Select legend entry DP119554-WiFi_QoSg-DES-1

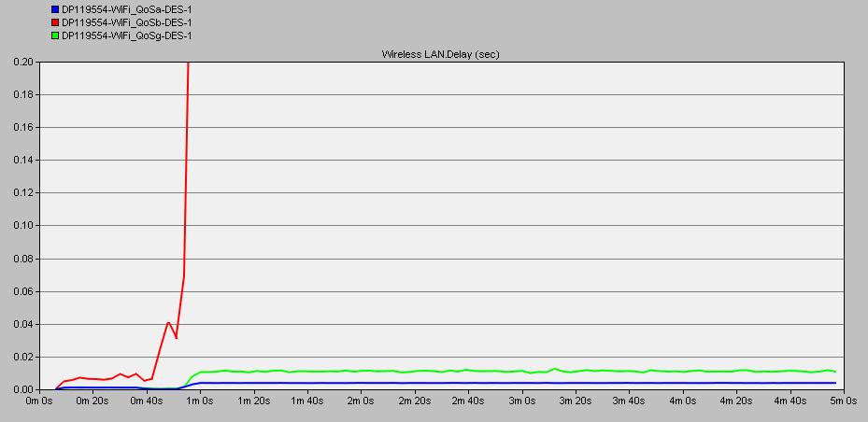pos(127,36)
